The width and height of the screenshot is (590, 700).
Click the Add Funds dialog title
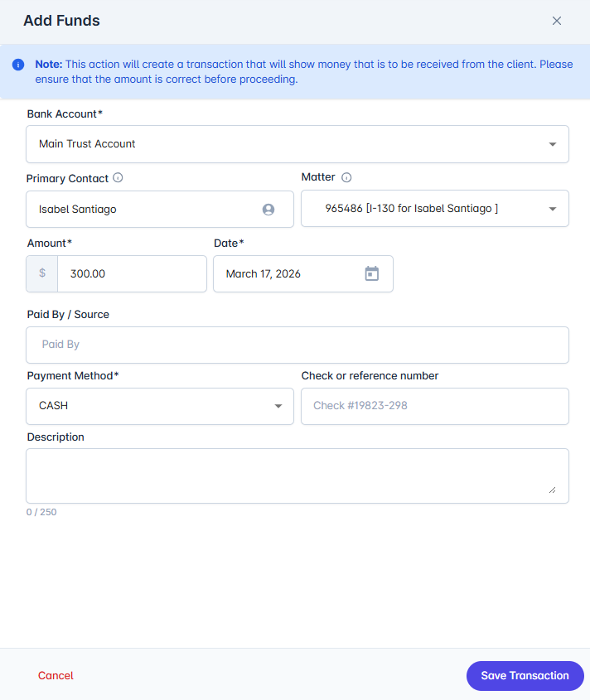(61, 21)
